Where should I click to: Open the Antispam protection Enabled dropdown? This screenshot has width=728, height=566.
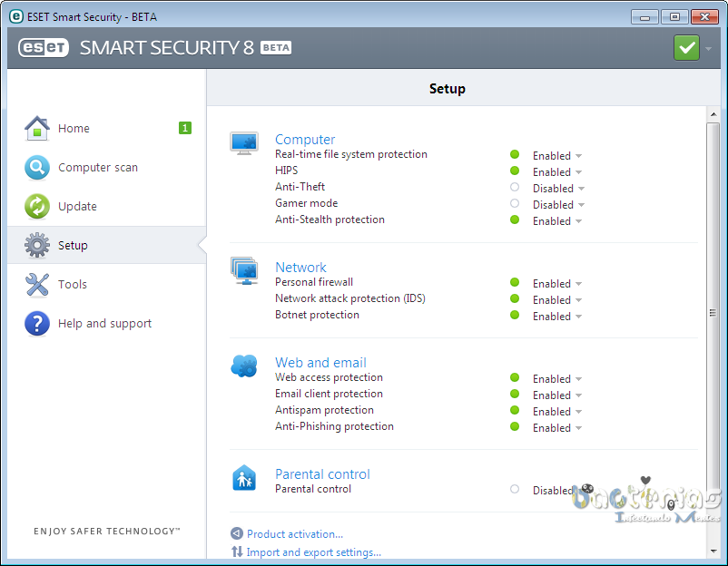[557, 412]
